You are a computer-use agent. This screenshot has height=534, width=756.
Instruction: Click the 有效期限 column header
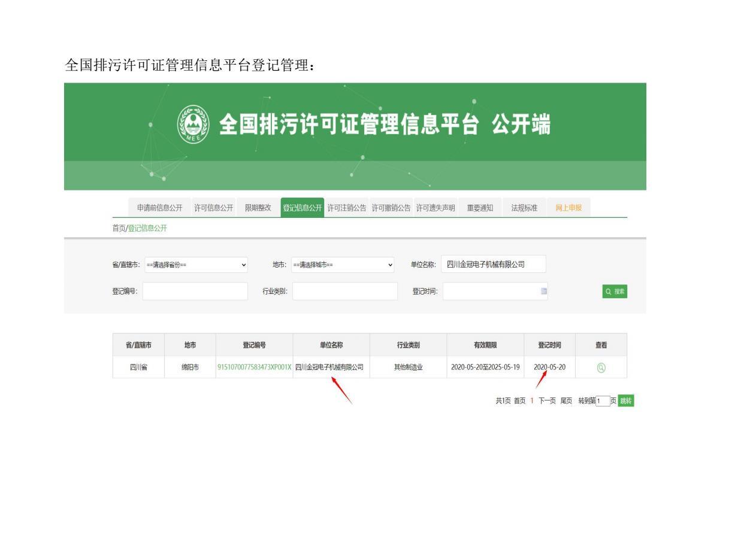coord(485,345)
